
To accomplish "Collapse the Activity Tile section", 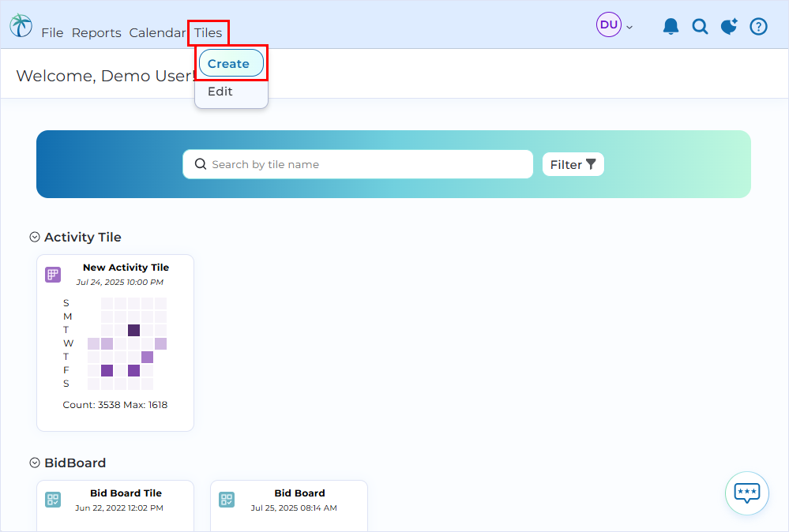I will pyautogui.click(x=34, y=236).
